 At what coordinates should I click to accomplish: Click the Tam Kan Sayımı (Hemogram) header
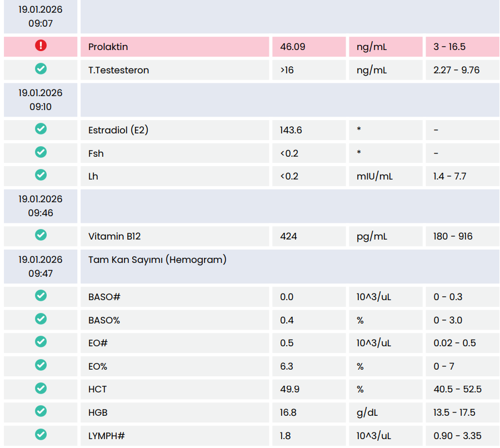pyautogui.click(x=157, y=260)
